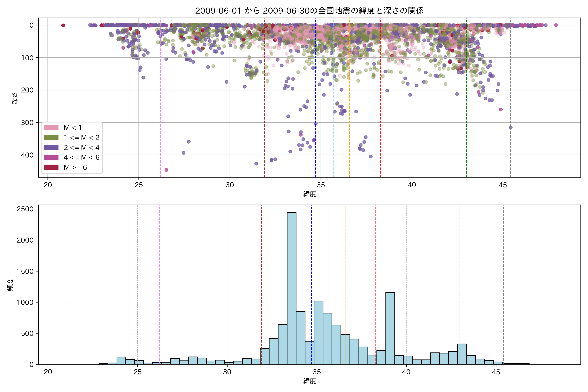Click the magenta point at bottom near depth 450
Image resolution: width=588 pixels, height=392 pixels.
[166, 170]
